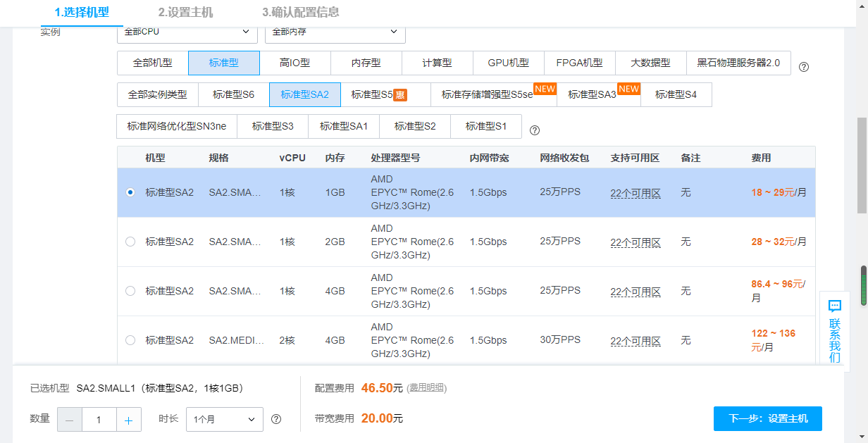Choose 标准型S6 instance type
Screen dimensions: 868x443
pos(234,94)
